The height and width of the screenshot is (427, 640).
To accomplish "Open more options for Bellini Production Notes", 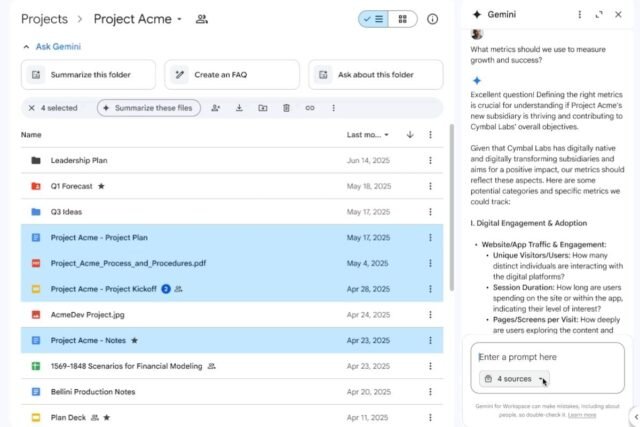I will pos(430,392).
